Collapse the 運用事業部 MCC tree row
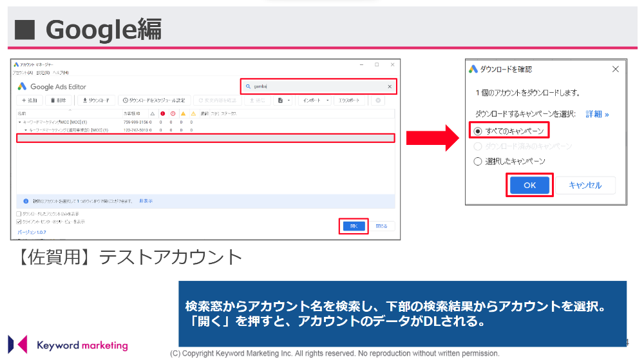The width and height of the screenshot is (644, 362). click(26, 130)
